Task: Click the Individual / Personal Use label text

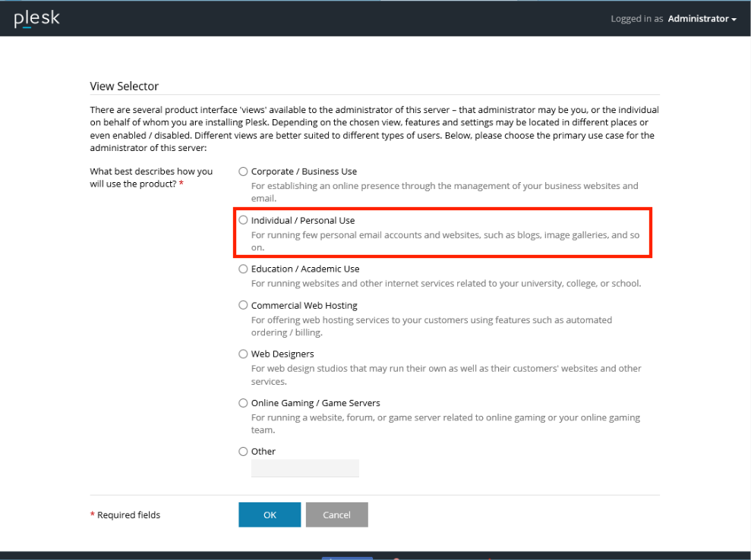Action: point(303,220)
